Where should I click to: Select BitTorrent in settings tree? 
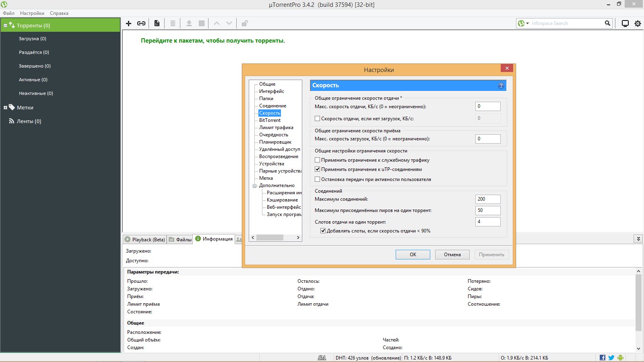(x=270, y=120)
